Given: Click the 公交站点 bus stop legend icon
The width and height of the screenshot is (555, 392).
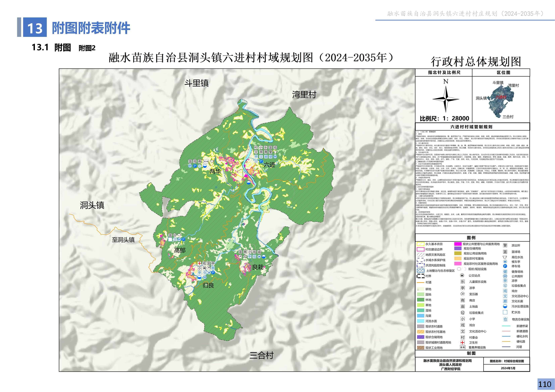Looking at the screenshot, I should (x=462, y=275).
